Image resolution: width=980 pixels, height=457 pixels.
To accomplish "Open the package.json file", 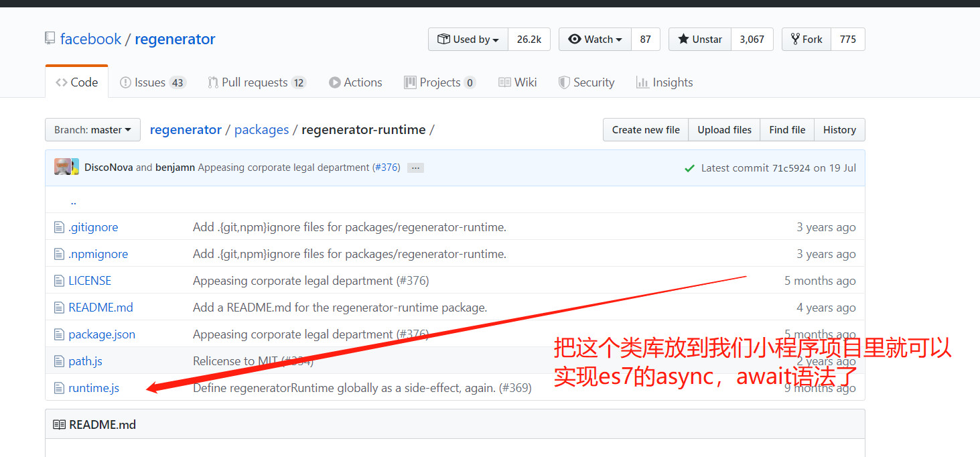I will pos(102,334).
